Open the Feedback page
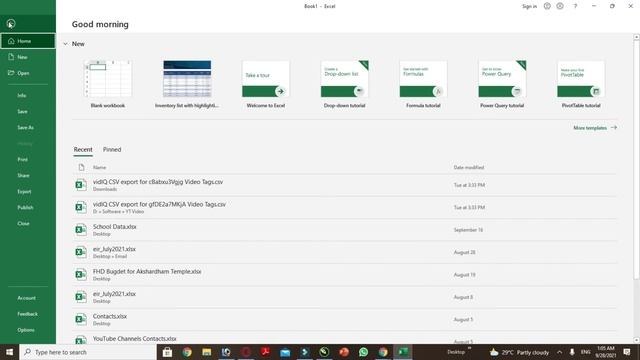Image resolution: width=640 pixels, height=360 pixels. click(28, 314)
